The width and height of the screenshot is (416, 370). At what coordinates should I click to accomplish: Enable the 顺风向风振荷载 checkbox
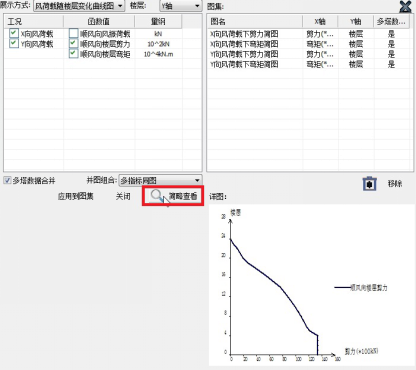point(73,33)
